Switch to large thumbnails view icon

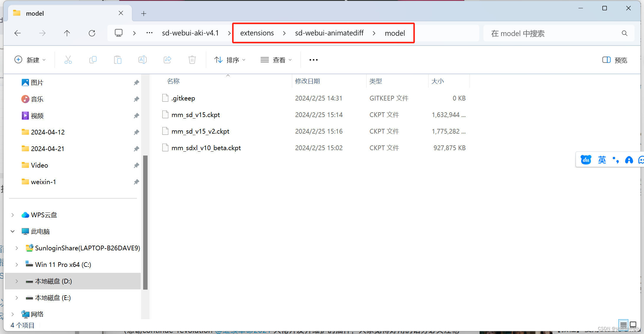633,325
